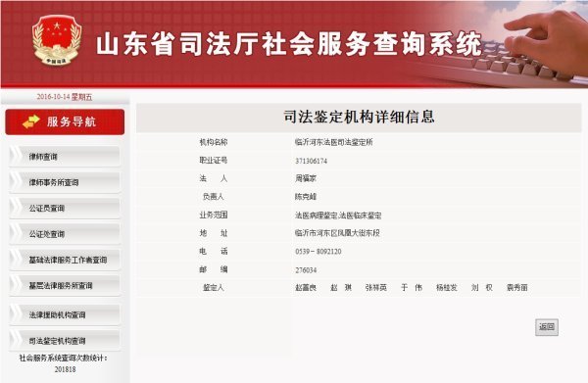
Task: Click the phone number 0539-8092120
Action: pos(318,252)
